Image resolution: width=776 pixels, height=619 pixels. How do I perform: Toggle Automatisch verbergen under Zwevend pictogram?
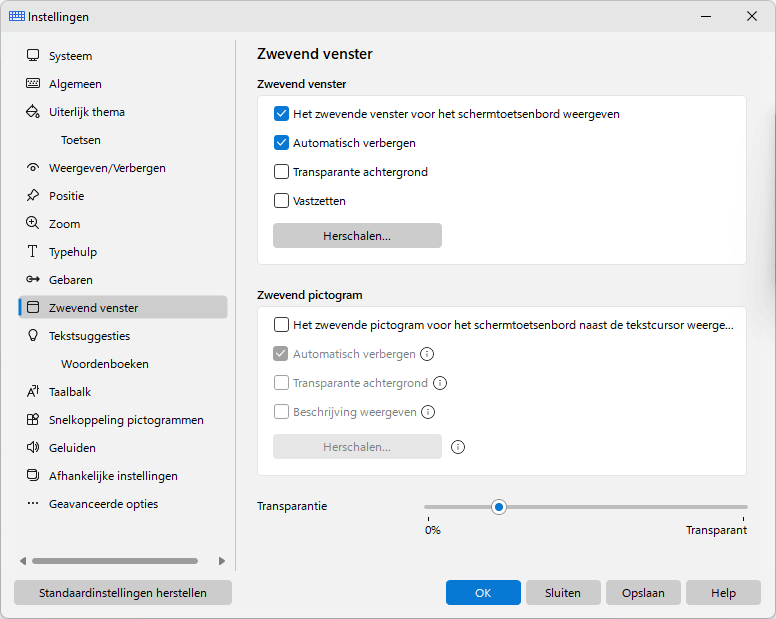pos(281,354)
